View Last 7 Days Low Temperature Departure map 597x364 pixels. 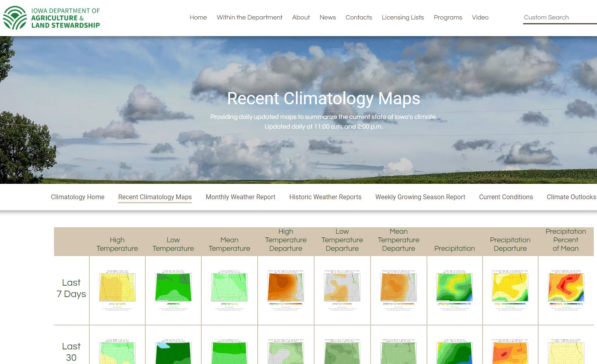(x=342, y=290)
